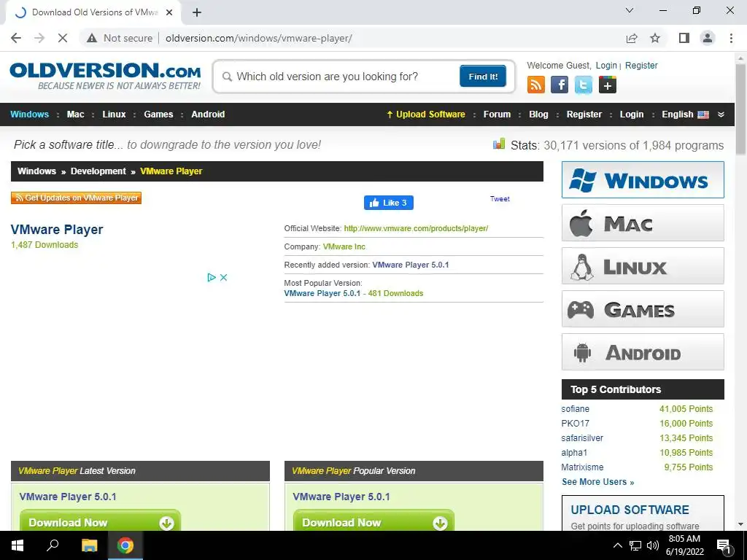Click the large Games sidebar banner
The image size is (747, 560).
pos(643,309)
